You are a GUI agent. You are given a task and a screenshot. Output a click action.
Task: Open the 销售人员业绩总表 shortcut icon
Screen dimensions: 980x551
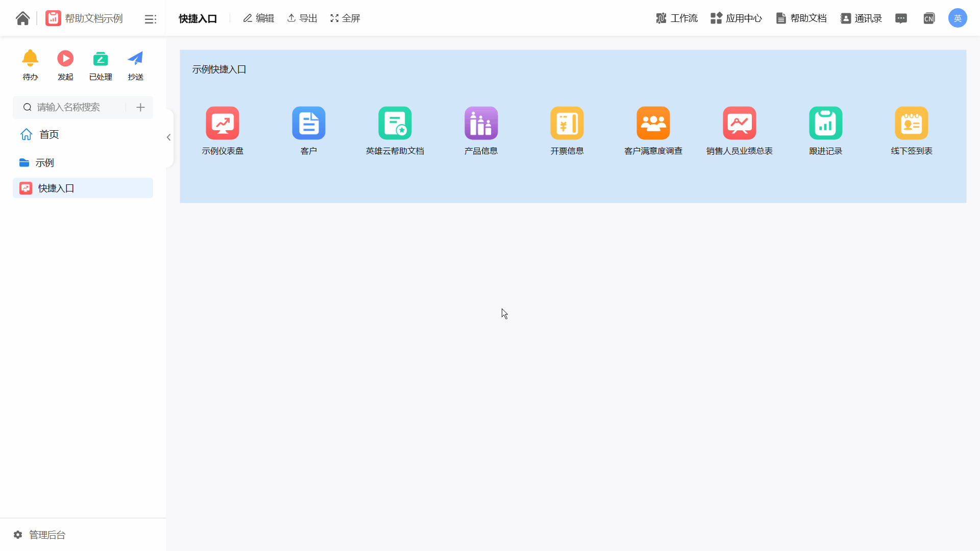coord(740,123)
